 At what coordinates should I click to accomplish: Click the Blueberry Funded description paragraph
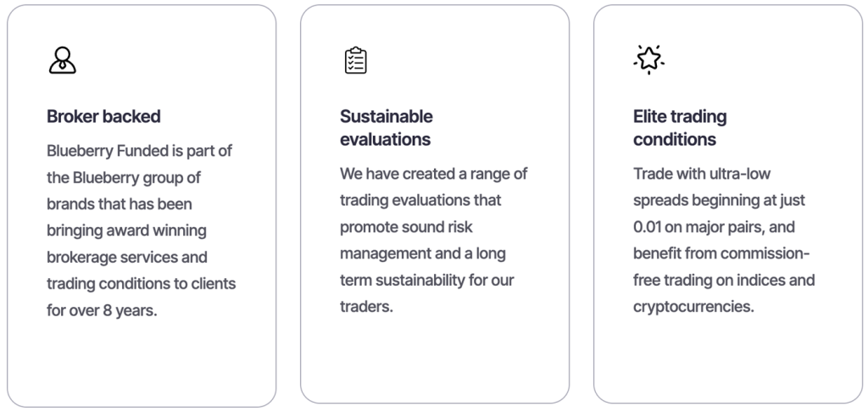(x=142, y=231)
